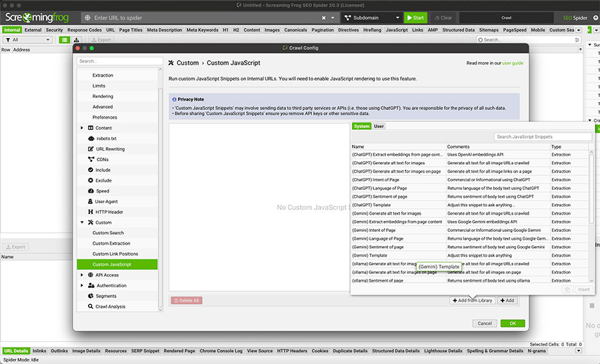Click the Segments pie chart icon
This screenshot has height=364, width=600.
91,296
